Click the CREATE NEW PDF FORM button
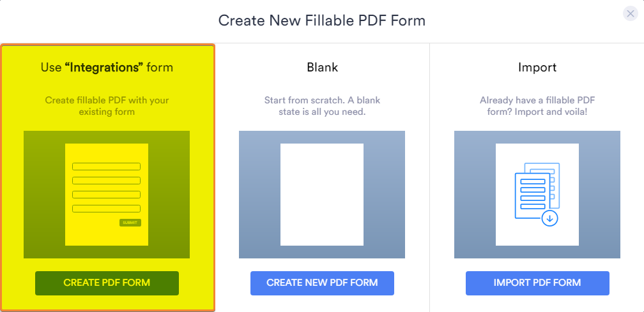 (322, 283)
